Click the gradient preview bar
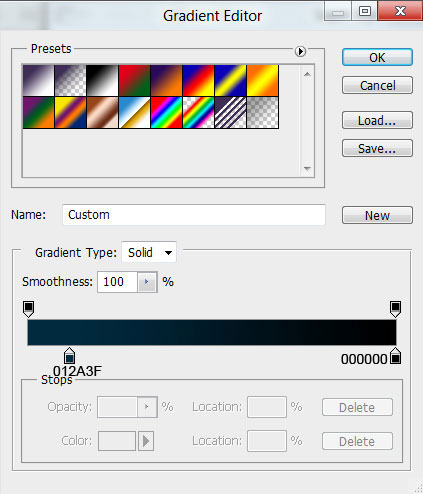The image size is (423, 494). (x=212, y=332)
